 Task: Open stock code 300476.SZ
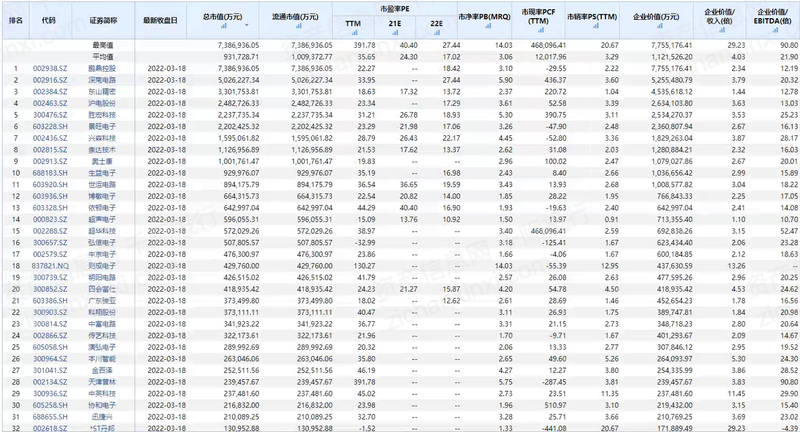[50, 115]
